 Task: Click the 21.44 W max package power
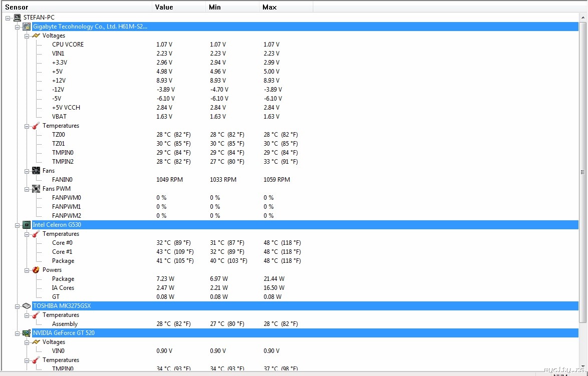tap(274, 279)
